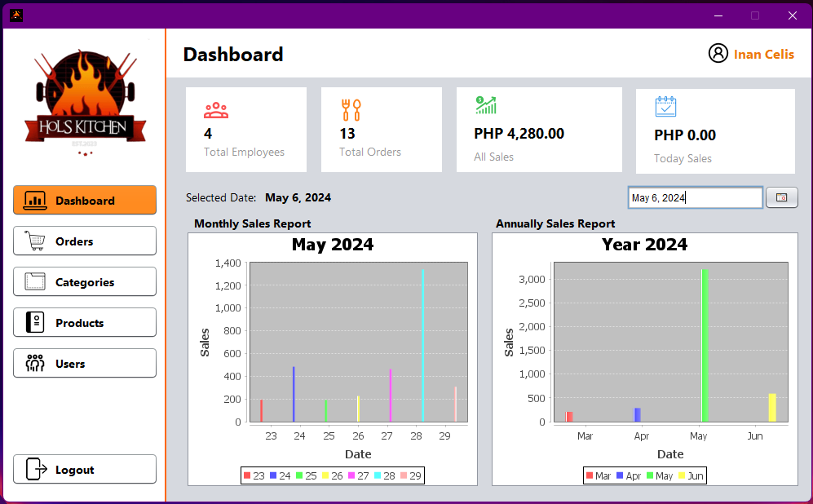The image size is (813, 504).
Task: Open the Dashboard menu item
Action: 85,201
